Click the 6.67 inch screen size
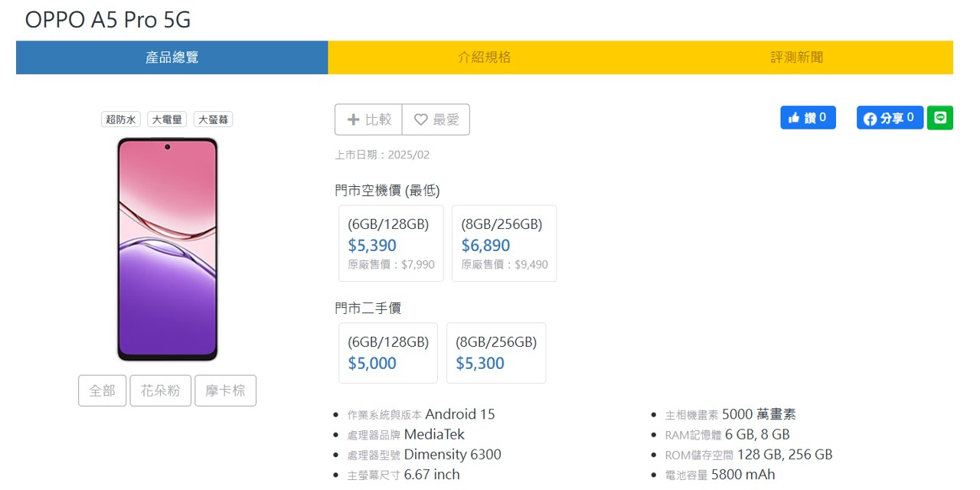 pyautogui.click(x=432, y=475)
